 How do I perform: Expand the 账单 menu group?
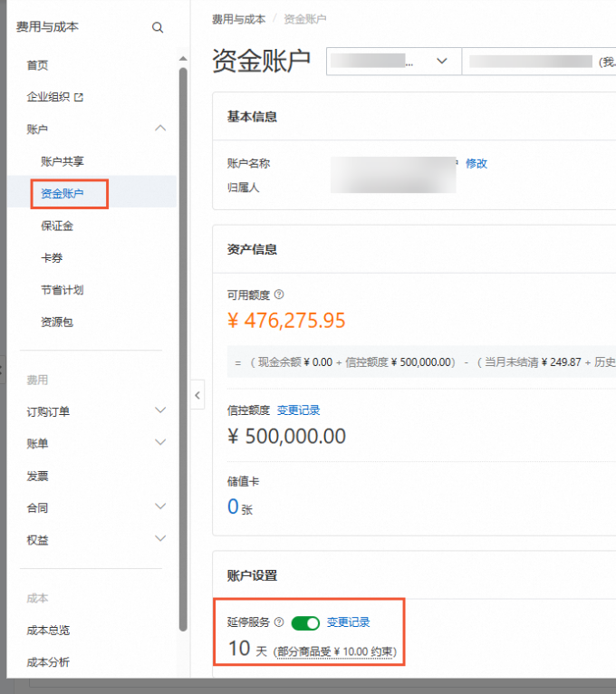click(160, 442)
